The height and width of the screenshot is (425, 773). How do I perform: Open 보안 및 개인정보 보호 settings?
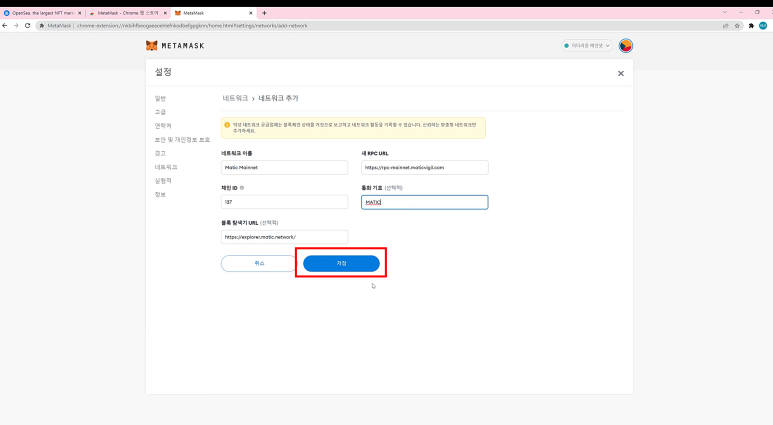point(182,140)
